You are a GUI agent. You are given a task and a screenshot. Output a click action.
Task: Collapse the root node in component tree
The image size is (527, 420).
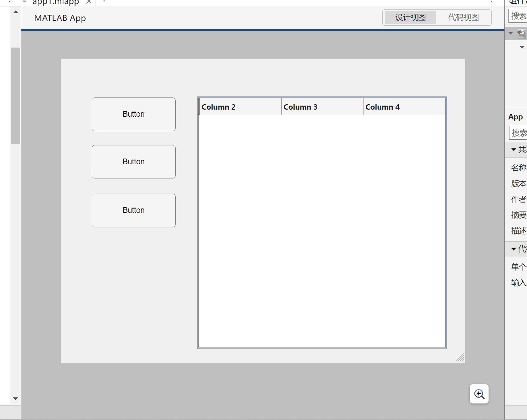510,33
